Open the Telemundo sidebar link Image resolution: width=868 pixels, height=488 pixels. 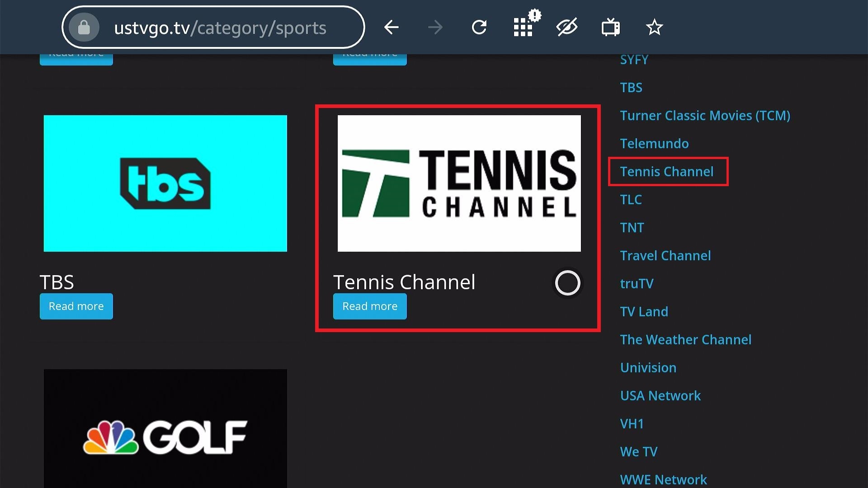tap(654, 144)
